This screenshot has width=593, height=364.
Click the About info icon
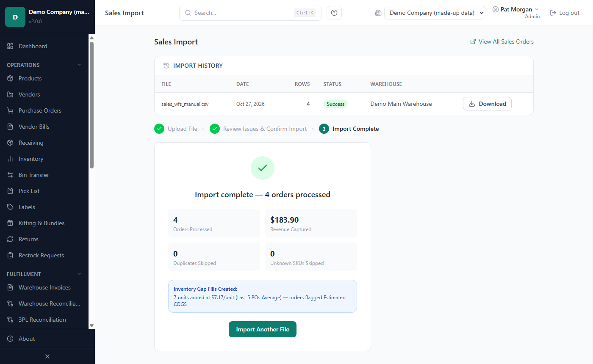[10, 339]
